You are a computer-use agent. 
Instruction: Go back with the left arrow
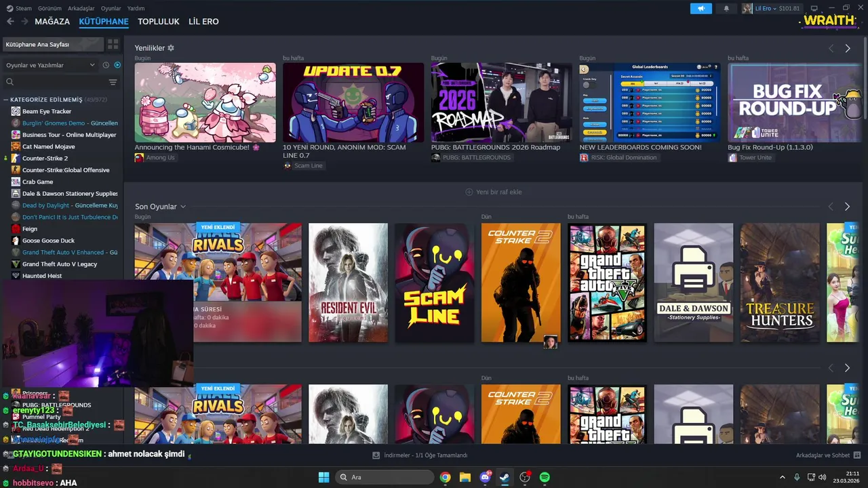(x=10, y=22)
